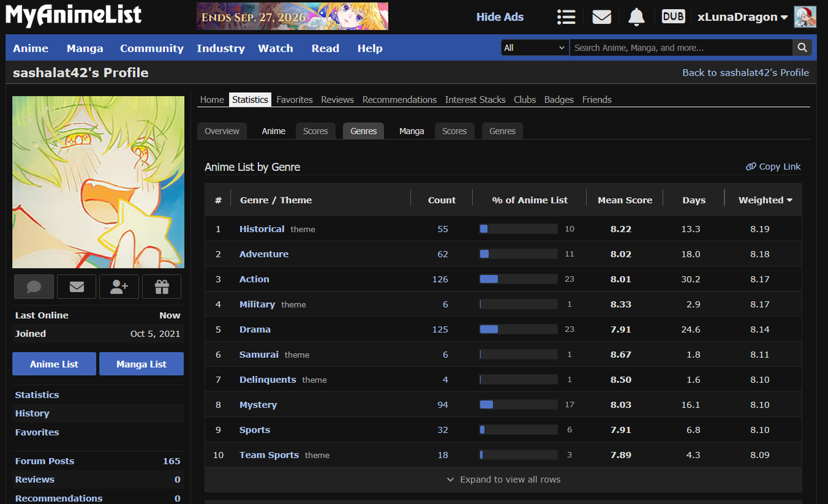Switch to the Reviews profile tab
Image resolution: width=828 pixels, height=504 pixels.
click(338, 100)
